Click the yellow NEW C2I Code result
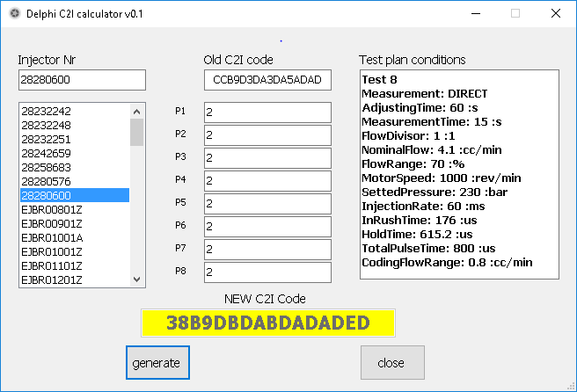The image size is (577, 392). 268,323
